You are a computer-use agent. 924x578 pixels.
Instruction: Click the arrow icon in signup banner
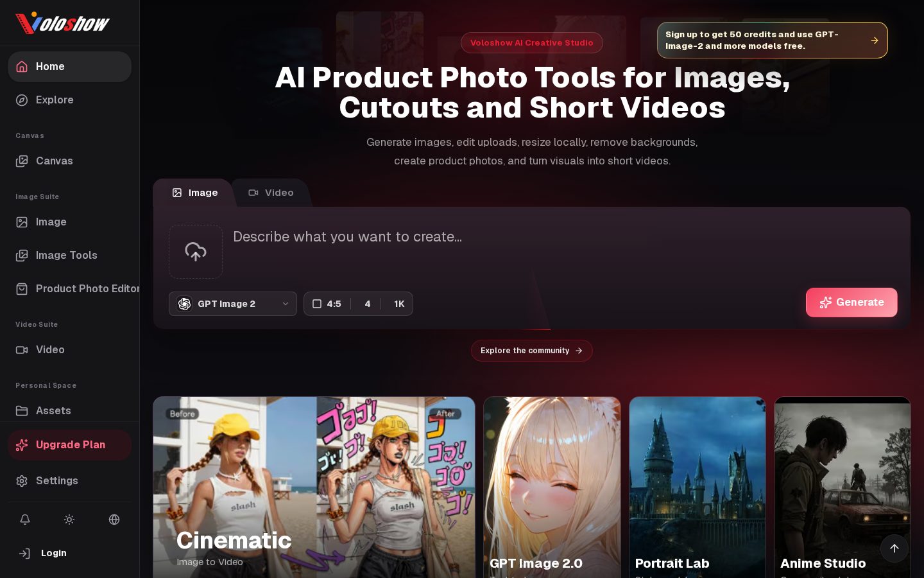pyautogui.click(x=874, y=40)
